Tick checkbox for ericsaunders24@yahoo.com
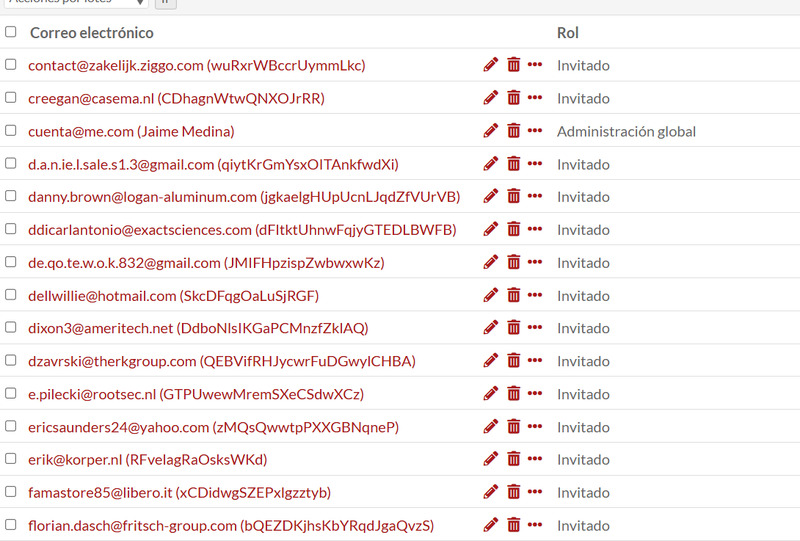This screenshot has height=541, width=800. point(10,426)
